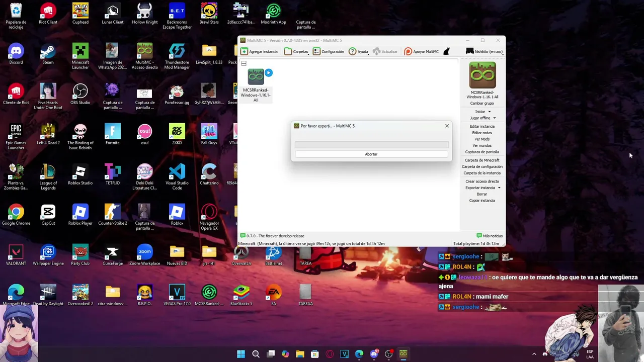Click the progress bar in wait dialog
This screenshot has height=362, width=644.
point(371,145)
